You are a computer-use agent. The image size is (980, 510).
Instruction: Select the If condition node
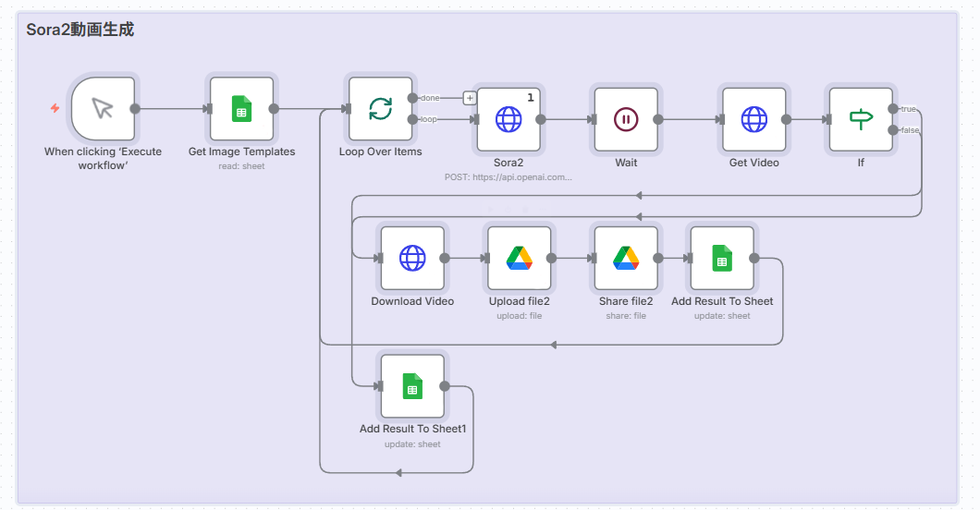[x=861, y=119]
